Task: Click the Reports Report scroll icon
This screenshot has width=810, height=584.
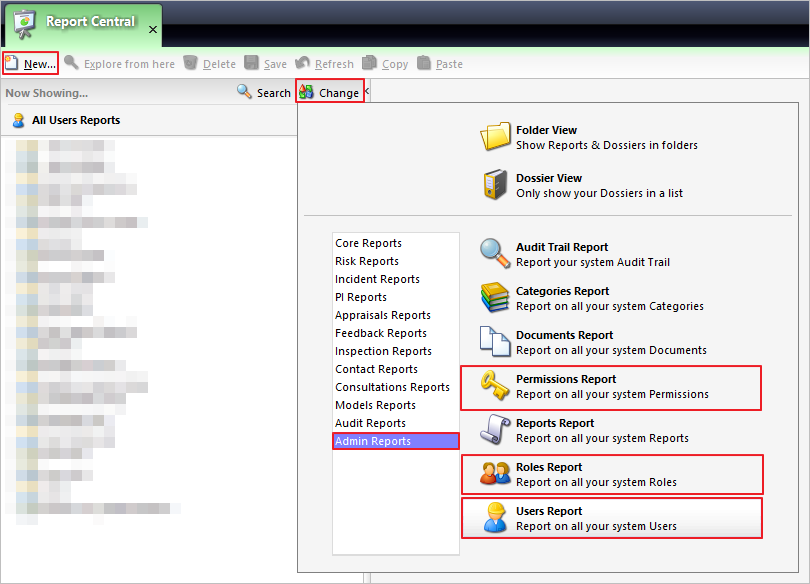Action: click(495, 430)
